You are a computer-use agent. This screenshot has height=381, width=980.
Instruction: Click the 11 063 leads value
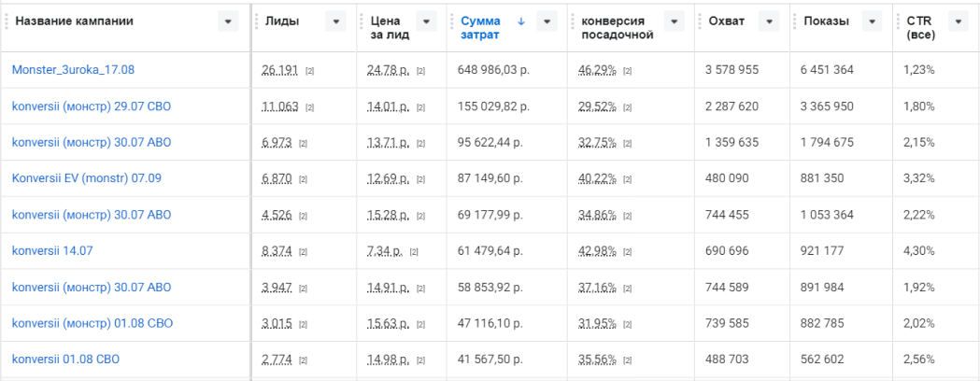pos(280,106)
